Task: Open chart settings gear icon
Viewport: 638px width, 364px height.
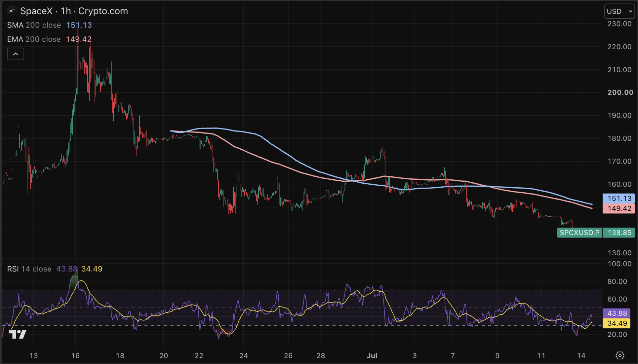Action: (x=620, y=355)
